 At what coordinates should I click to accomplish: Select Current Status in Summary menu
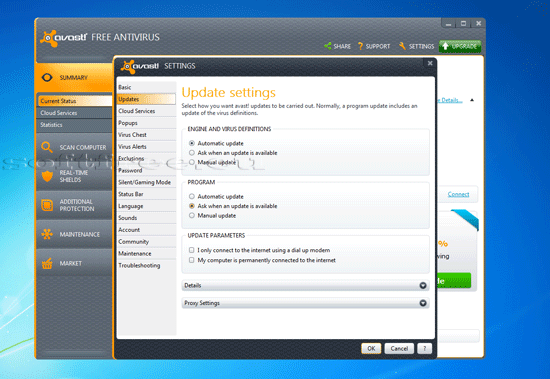pyautogui.click(x=74, y=101)
